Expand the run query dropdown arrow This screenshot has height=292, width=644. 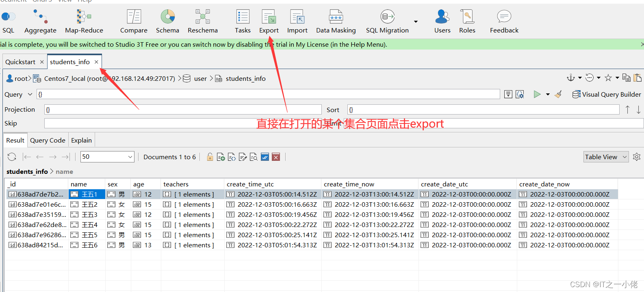pyautogui.click(x=548, y=94)
